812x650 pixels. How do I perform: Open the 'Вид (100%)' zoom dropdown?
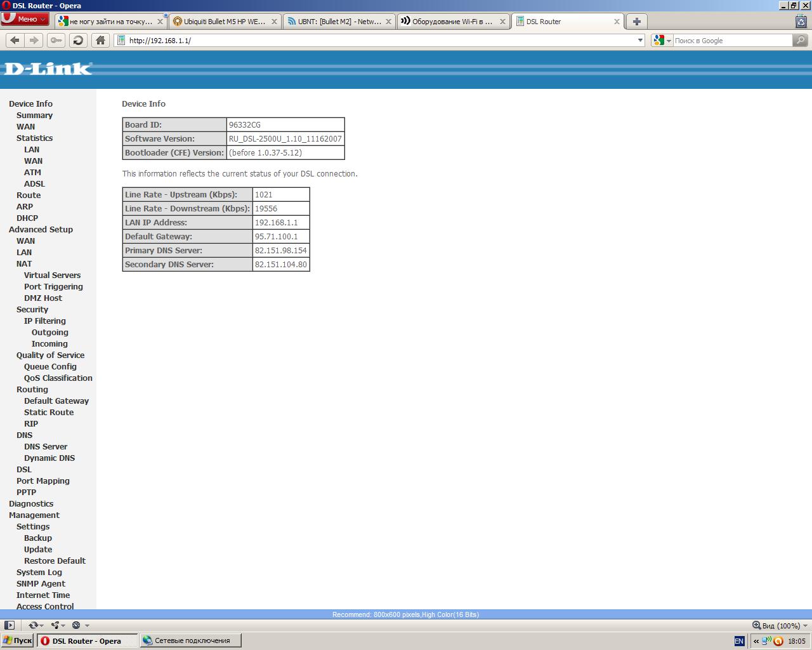pyautogui.click(x=781, y=625)
